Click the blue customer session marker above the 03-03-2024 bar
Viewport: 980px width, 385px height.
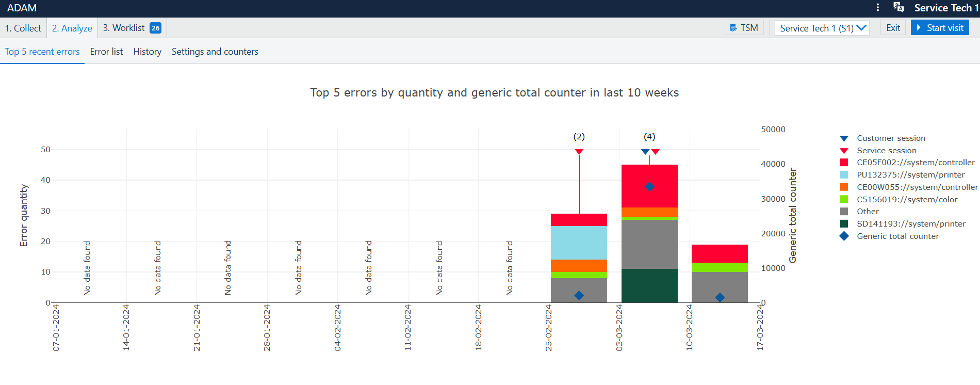645,152
